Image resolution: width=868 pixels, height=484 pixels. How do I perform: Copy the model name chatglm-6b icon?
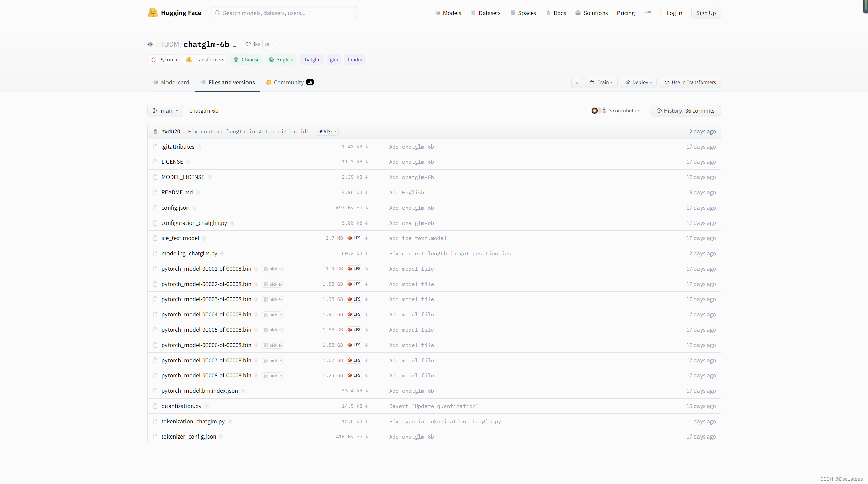coord(234,44)
